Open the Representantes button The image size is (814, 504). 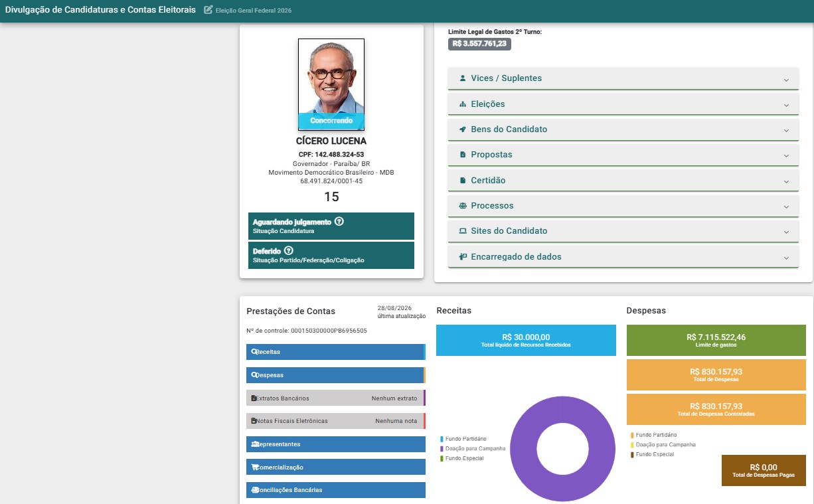(x=336, y=444)
